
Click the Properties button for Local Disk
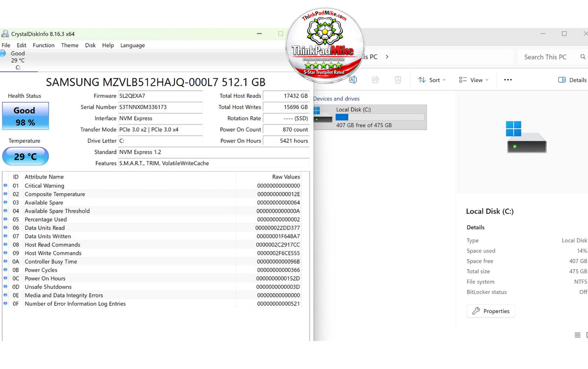490,311
